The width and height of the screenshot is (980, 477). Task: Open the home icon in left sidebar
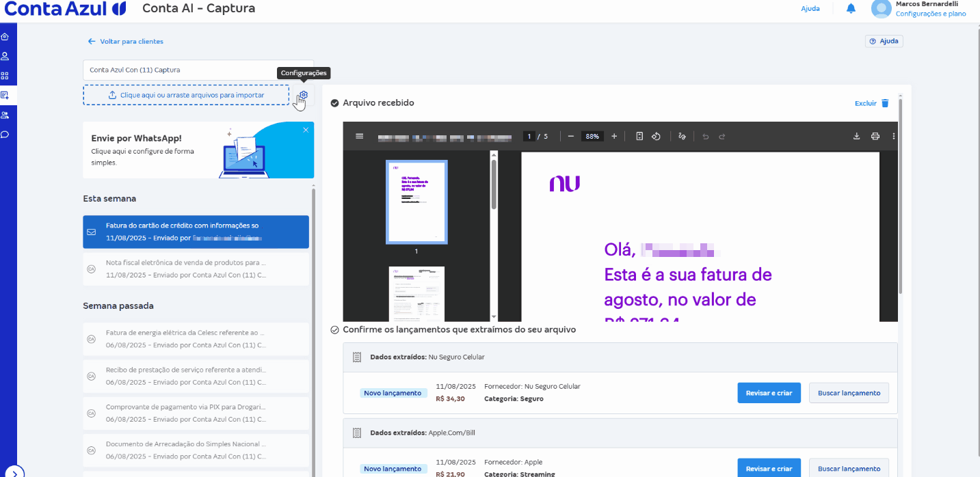pyautogui.click(x=5, y=37)
